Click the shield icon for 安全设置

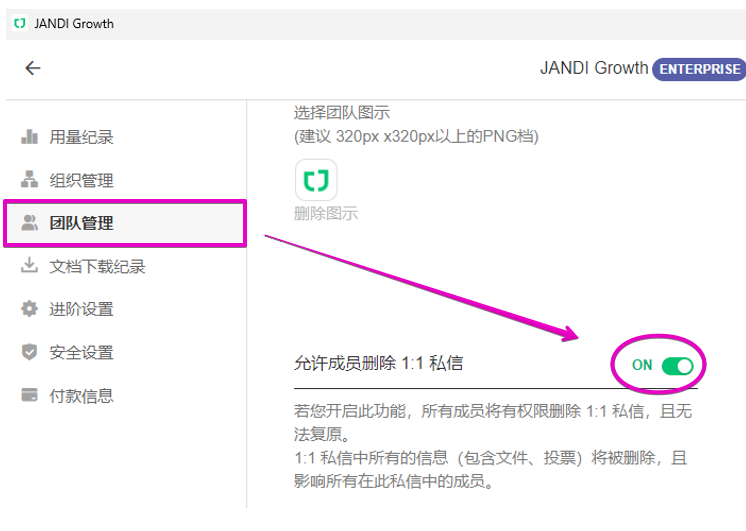[x=29, y=352]
